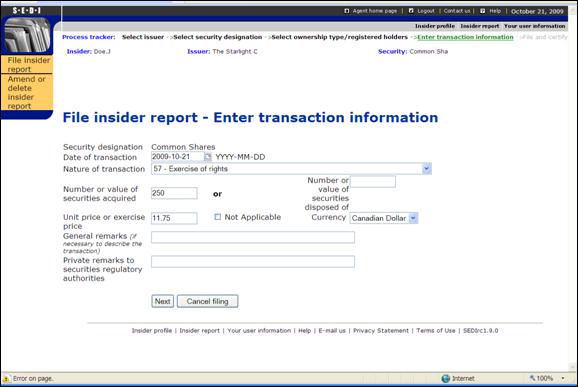
Task: Click unit price field showing 11.75
Action: pyautogui.click(x=174, y=218)
